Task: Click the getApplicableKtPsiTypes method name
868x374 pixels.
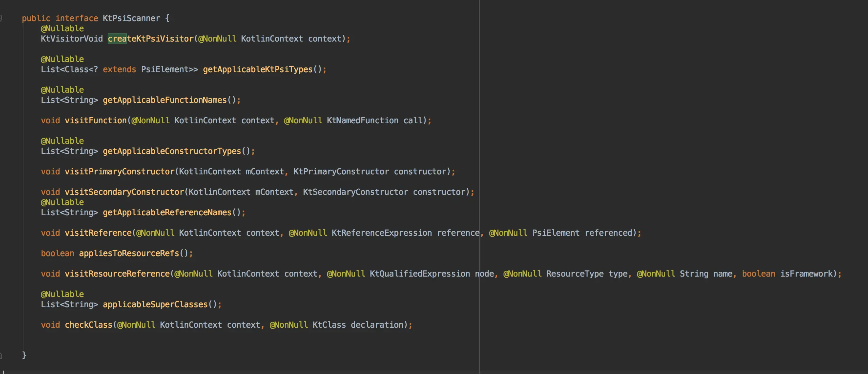Action: pyautogui.click(x=258, y=69)
